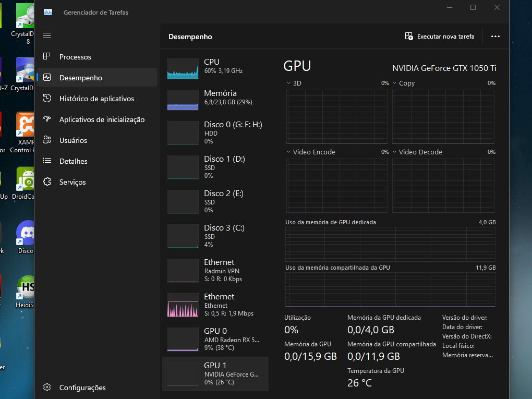Screen dimensions: 532x399
Task: Click the Desempenho page heading
Action: 190,37
